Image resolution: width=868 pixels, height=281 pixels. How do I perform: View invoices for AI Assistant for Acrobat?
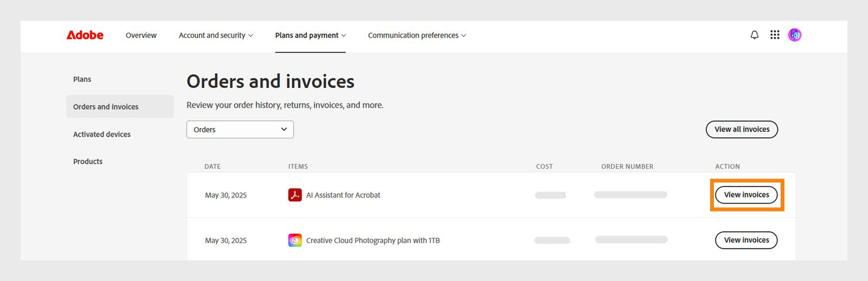click(746, 195)
